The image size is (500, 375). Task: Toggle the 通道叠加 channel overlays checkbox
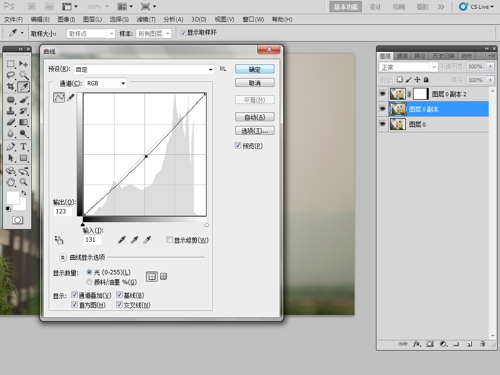pyautogui.click(x=74, y=295)
